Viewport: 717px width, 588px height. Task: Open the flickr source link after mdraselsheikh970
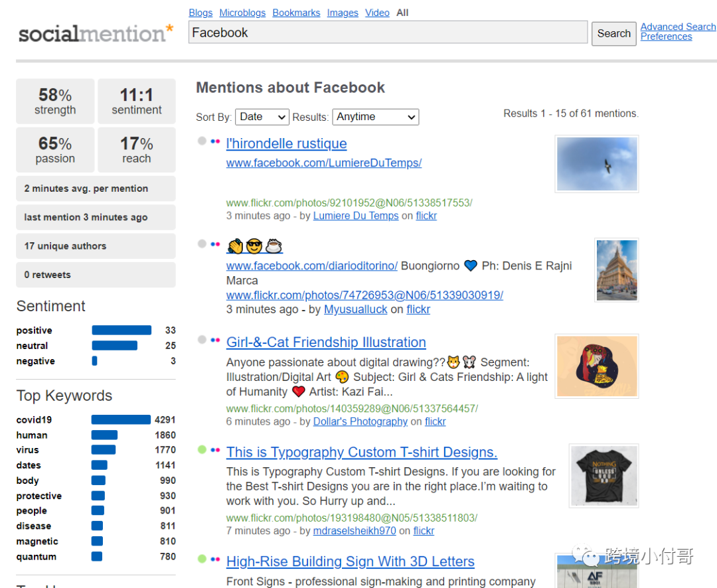coord(424,531)
